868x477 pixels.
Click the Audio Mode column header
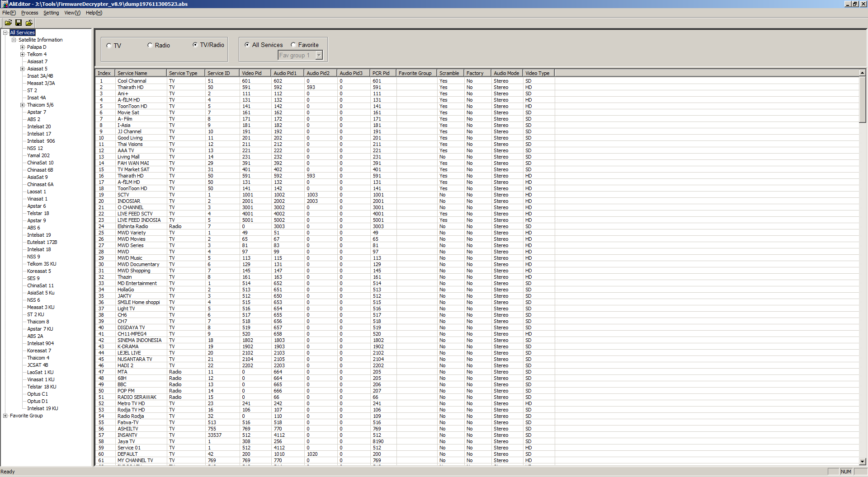(507, 73)
